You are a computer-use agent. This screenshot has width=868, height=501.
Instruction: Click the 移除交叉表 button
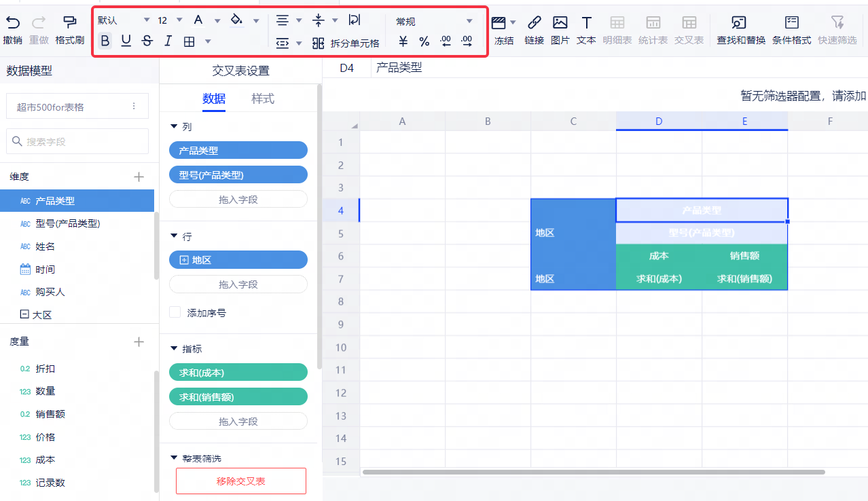coord(241,481)
